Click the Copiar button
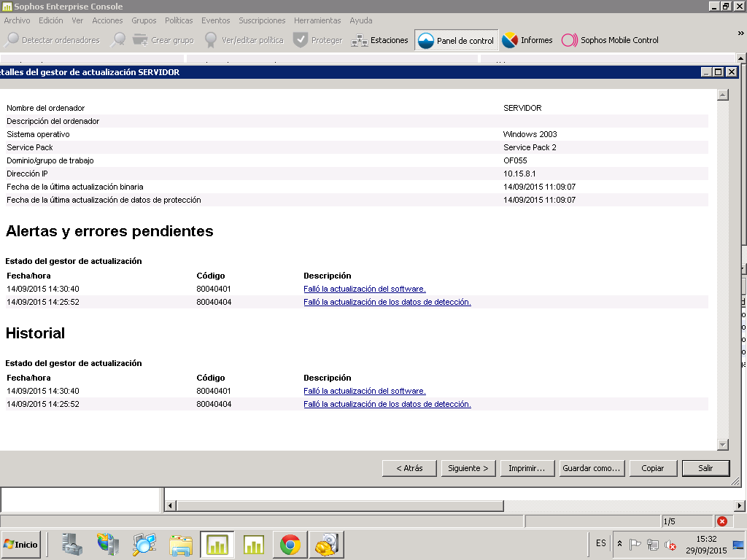Image resolution: width=747 pixels, height=560 pixels. 653,468
